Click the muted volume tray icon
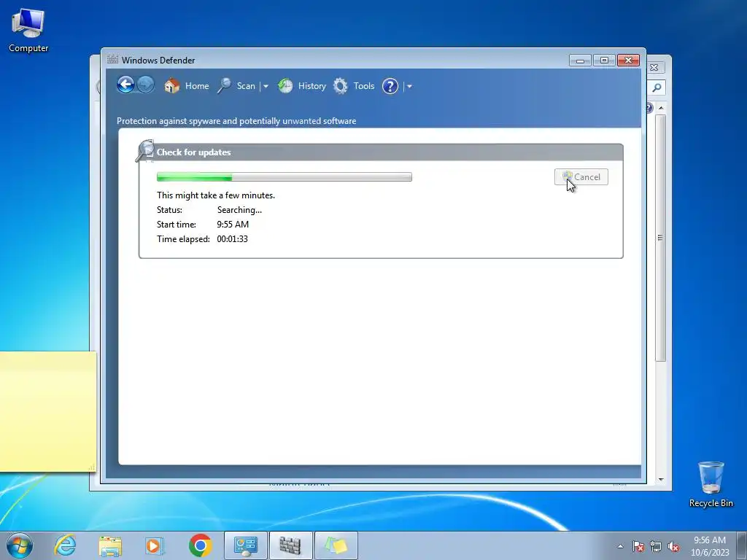Screen dimensions: 747x560 (x=673, y=547)
